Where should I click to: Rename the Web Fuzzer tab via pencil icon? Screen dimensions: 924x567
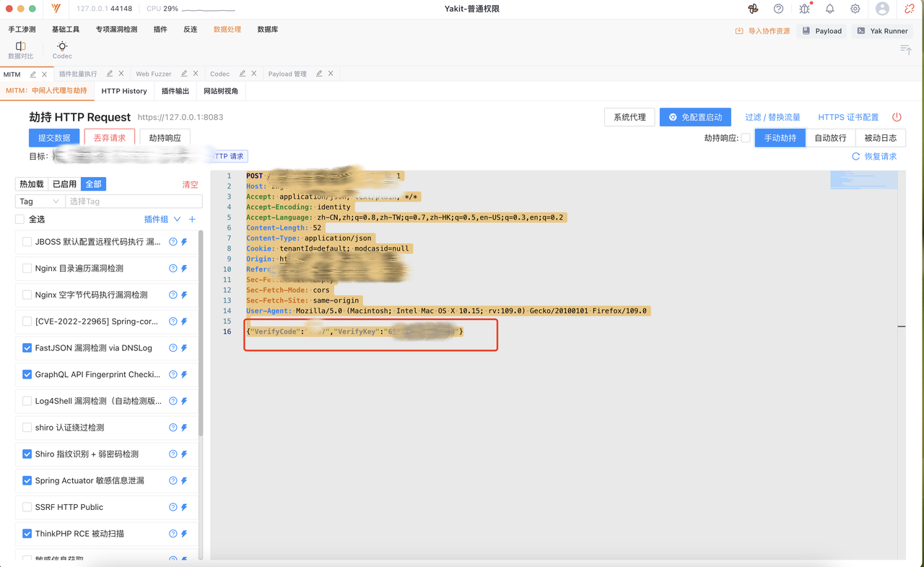(x=184, y=74)
